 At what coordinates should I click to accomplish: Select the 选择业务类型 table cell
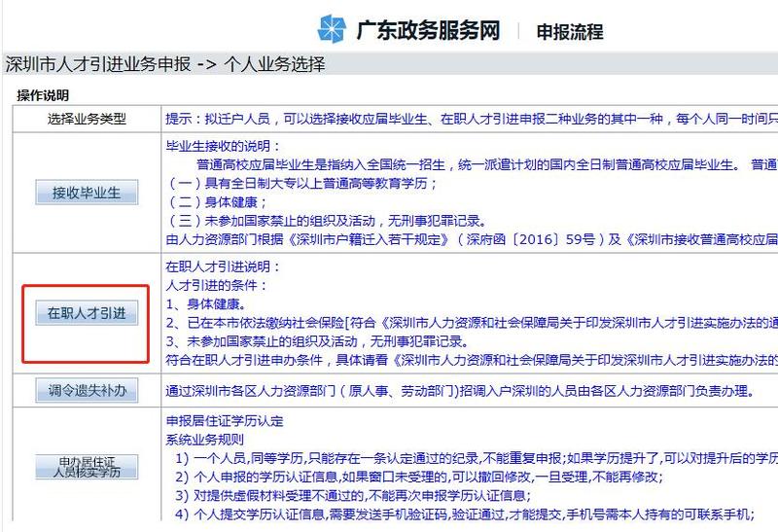click(x=87, y=119)
